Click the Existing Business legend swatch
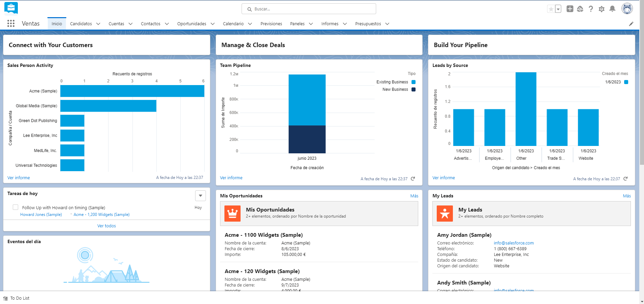 (414, 82)
